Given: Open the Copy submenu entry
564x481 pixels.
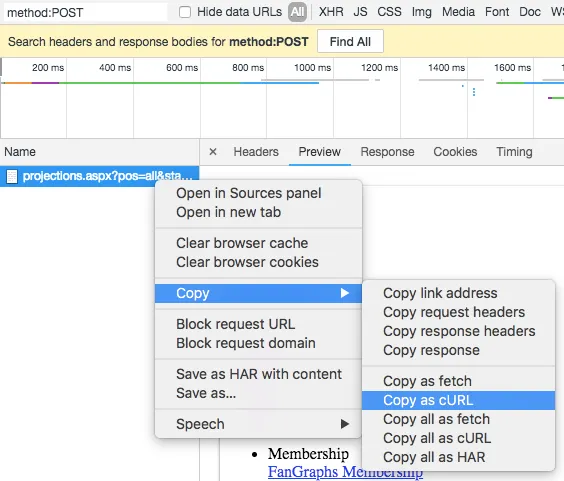Looking at the screenshot, I should click(x=258, y=293).
